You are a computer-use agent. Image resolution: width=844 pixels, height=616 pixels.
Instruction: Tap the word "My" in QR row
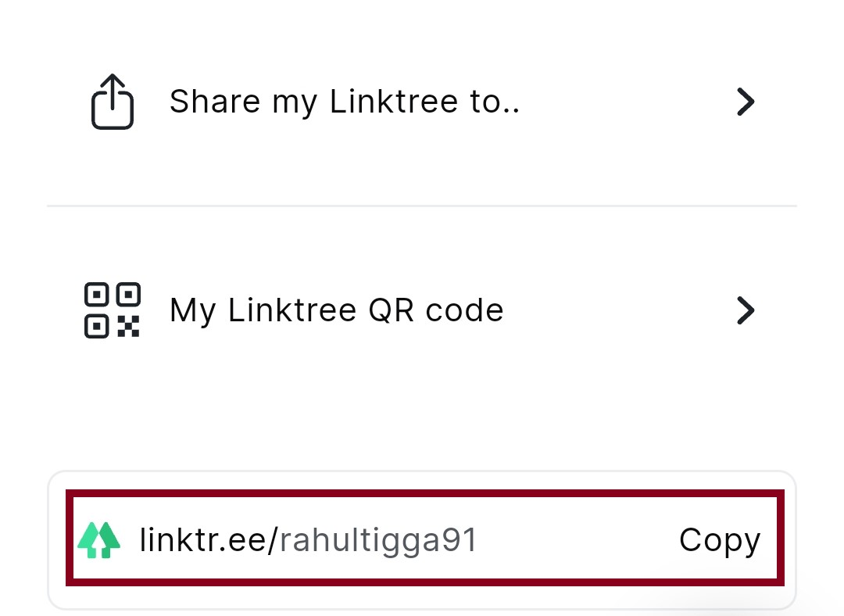click(x=192, y=310)
